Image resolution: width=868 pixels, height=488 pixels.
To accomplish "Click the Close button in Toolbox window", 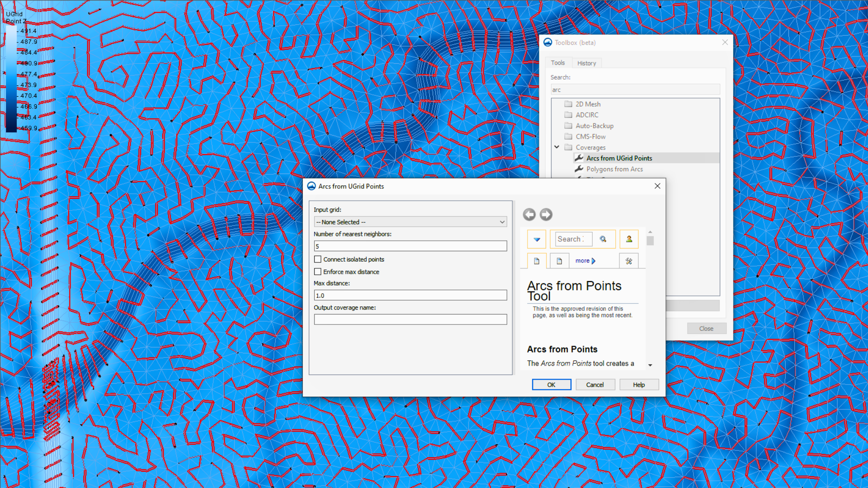I will click(707, 328).
